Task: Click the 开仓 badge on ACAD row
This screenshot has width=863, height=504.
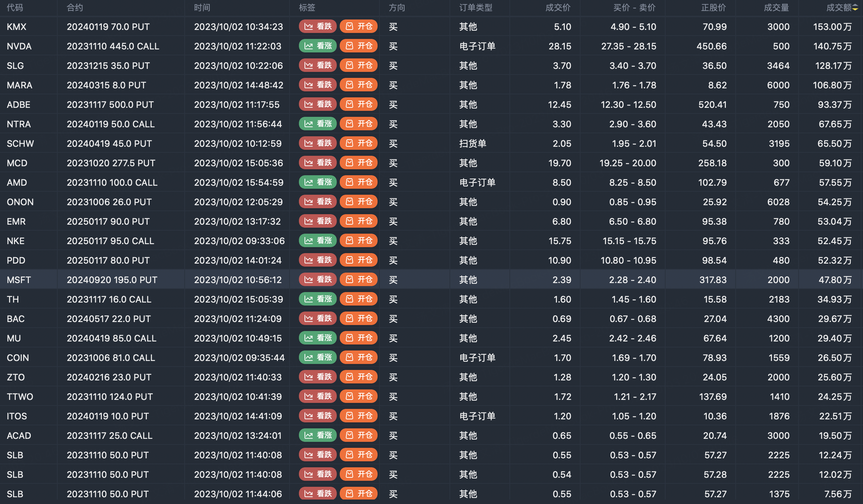Action: (358, 435)
